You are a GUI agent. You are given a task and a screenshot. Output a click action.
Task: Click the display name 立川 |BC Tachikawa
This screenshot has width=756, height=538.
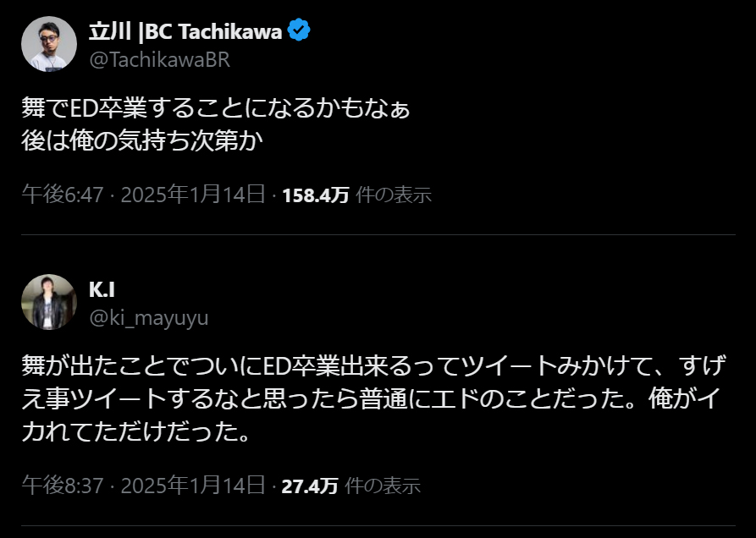point(186,32)
